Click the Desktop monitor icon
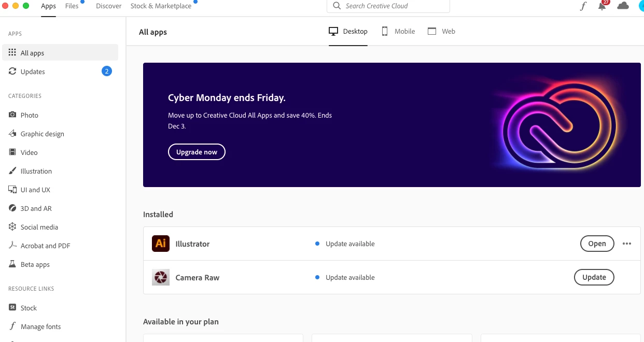 (x=333, y=31)
